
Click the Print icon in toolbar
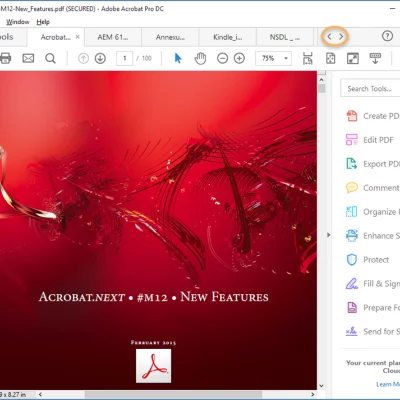click(x=5, y=58)
